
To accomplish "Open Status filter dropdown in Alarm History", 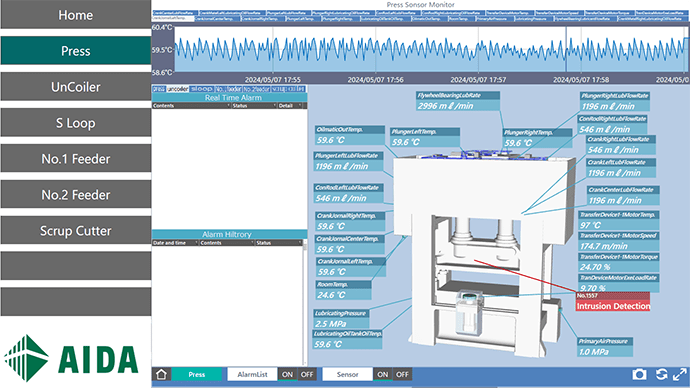I will 300,243.
